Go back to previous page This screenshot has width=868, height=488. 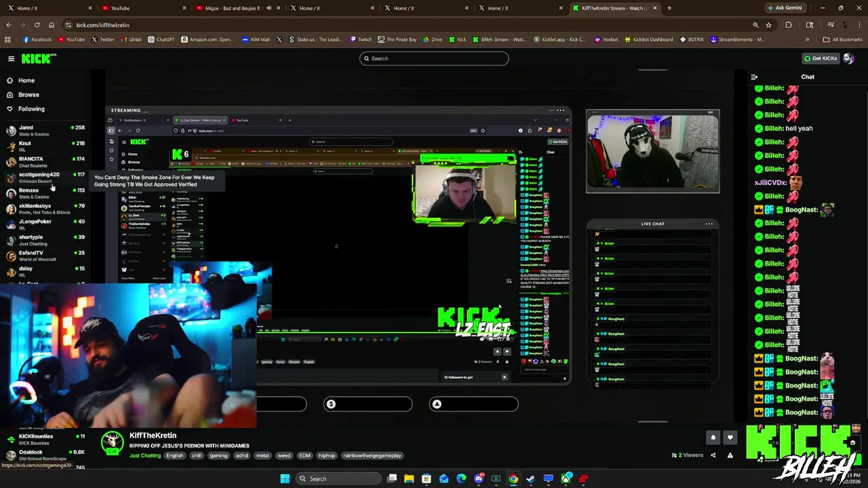pos(8,25)
